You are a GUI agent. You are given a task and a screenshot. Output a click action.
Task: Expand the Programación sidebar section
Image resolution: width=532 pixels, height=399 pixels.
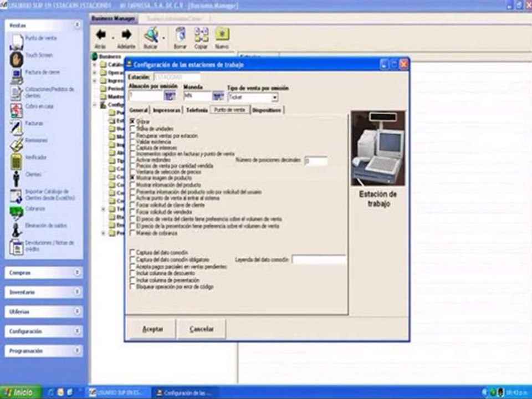(x=77, y=350)
